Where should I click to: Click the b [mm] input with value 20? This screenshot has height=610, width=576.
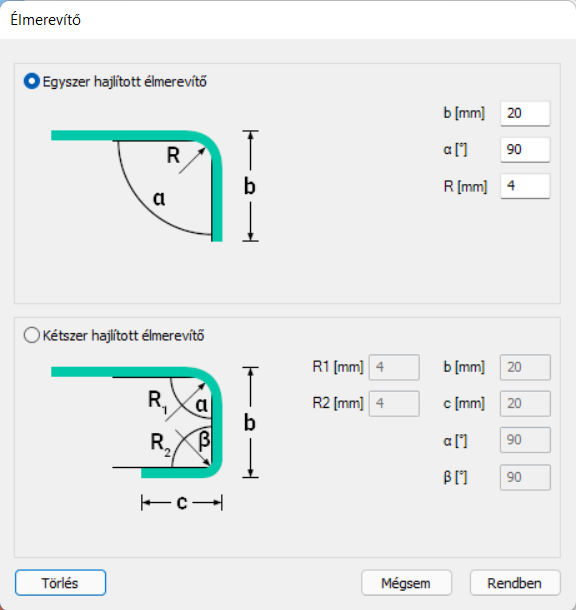525,113
